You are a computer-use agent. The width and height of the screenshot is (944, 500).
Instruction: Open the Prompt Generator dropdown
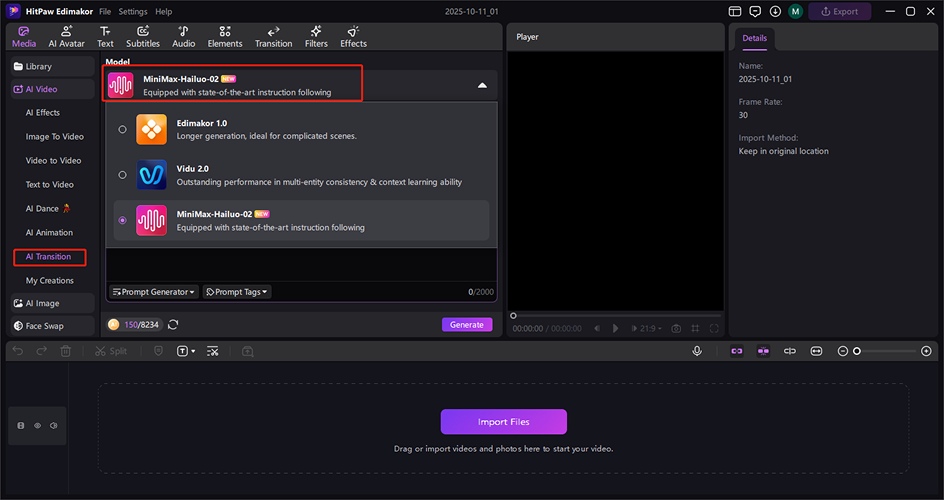[154, 292]
